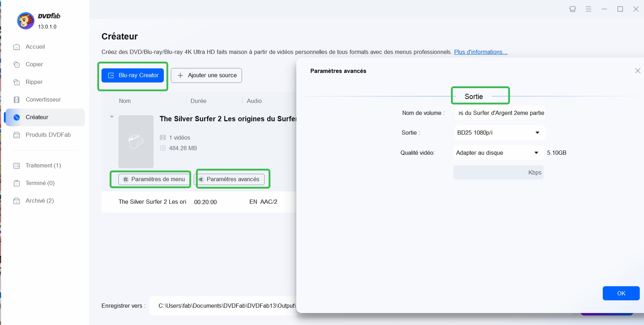644x325 pixels.
Task: Click the 00:20:00 duration value
Action: coord(205,202)
